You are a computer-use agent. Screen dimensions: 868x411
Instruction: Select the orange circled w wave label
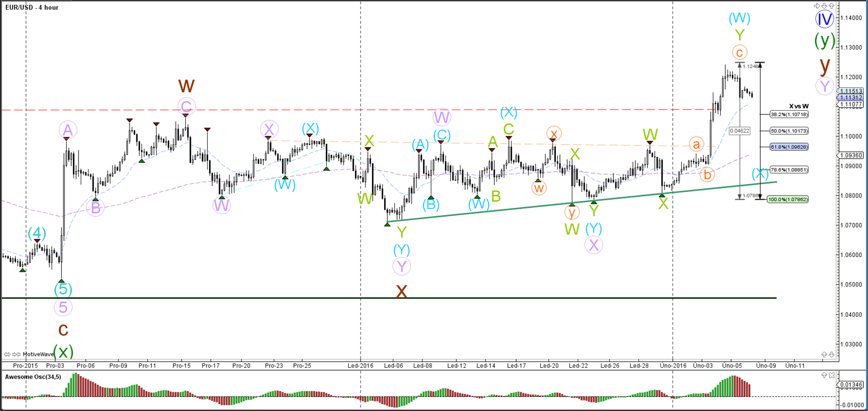(x=539, y=187)
